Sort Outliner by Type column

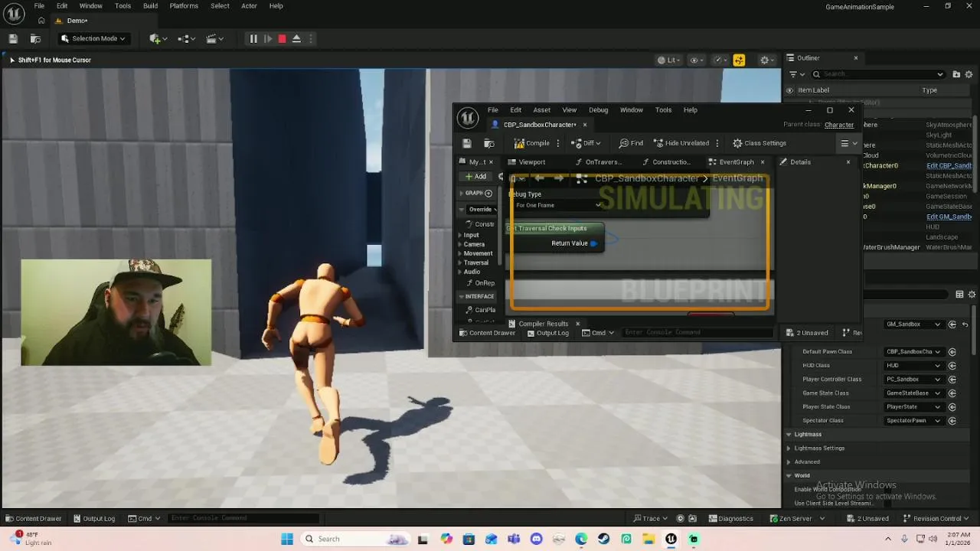click(x=929, y=90)
